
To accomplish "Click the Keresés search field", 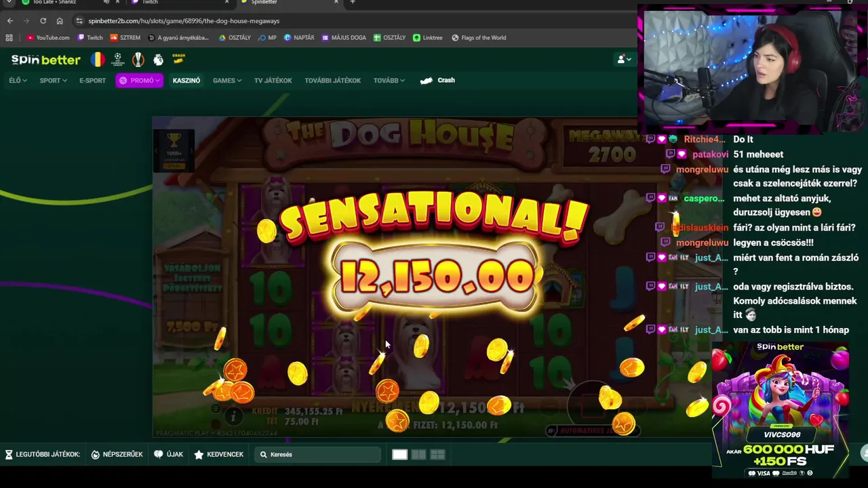I will 317,454.
